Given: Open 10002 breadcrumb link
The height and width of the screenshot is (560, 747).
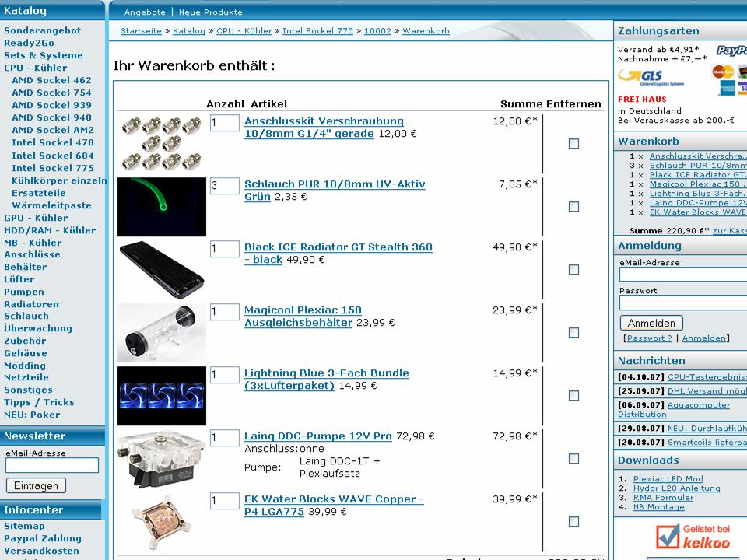Looking at the screenshot, I should pos(378,31).
